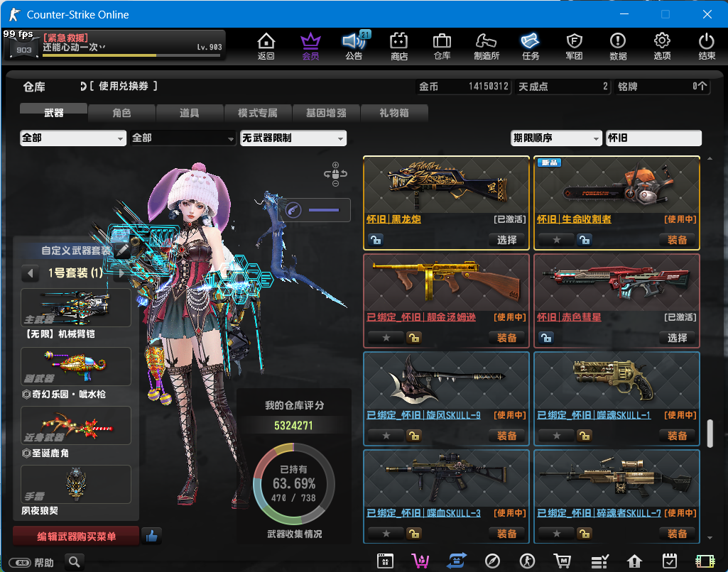
Task: Open the soldier figure icon in bottom bar
Action: (528, 561)
